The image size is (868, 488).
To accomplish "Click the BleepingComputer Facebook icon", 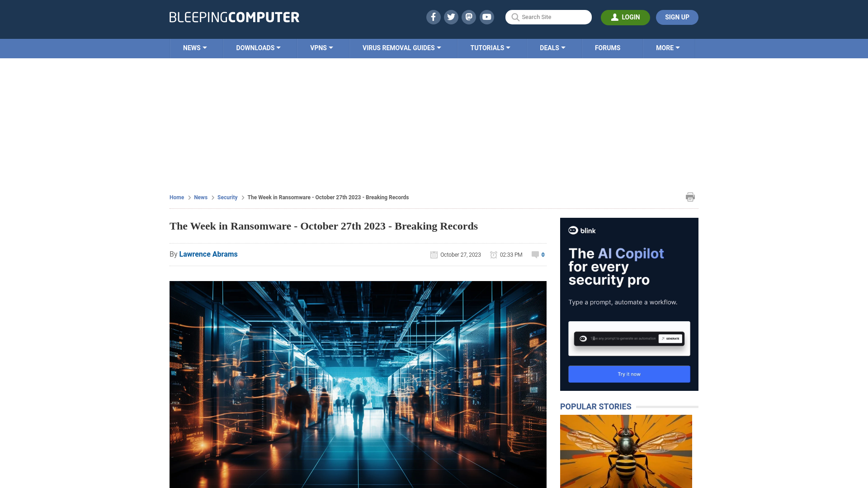I will (x=434, y=17).
